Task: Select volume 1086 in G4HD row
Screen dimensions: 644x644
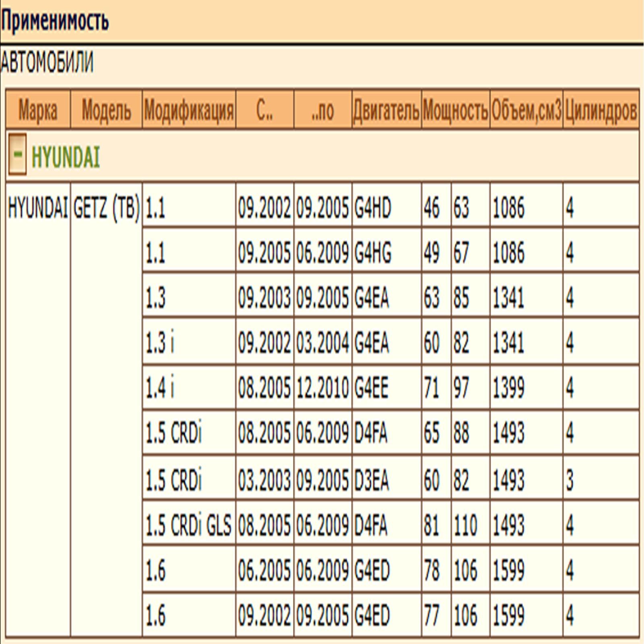Action: [526, 204]
